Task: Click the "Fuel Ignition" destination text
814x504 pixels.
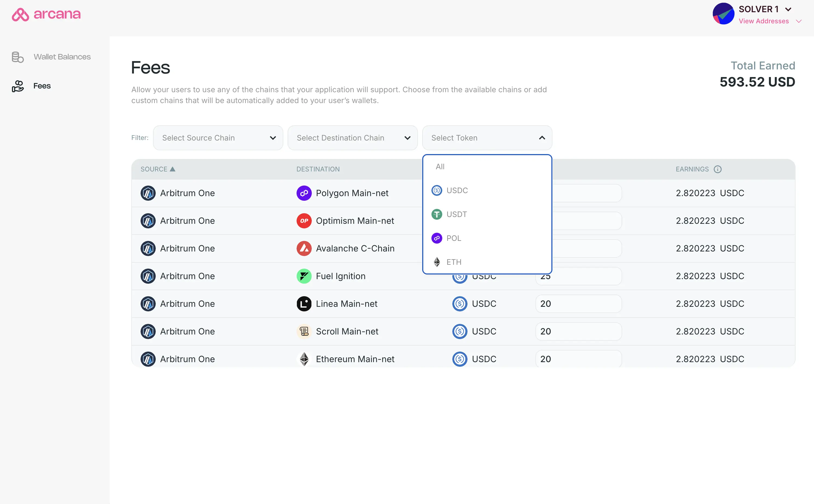Action: [x=341, y=276]
